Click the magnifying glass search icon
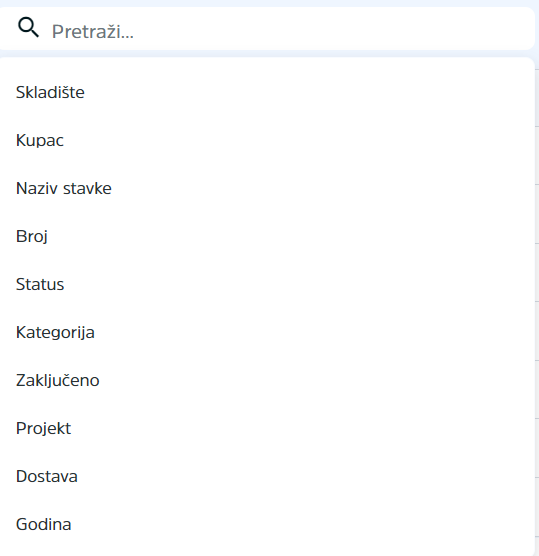Viewport: 539px width, 556px height. [x=28, y=28]
